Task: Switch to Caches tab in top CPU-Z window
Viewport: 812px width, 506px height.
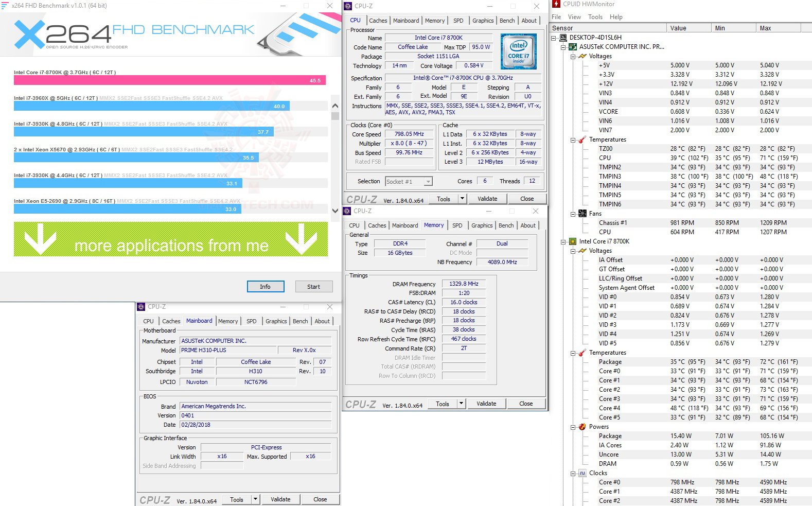Action: 378,21
